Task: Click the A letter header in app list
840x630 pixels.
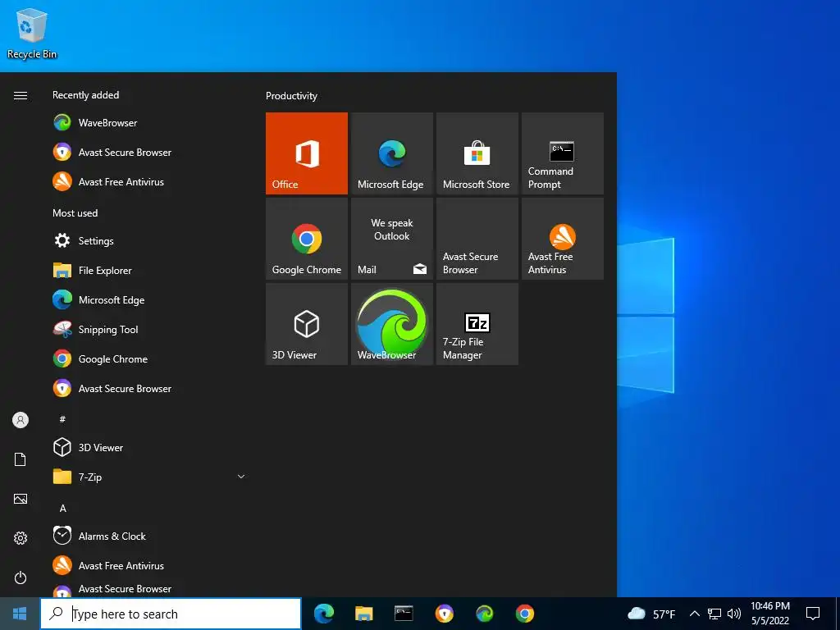Action: pyautogui.click(x=62, y=508)
